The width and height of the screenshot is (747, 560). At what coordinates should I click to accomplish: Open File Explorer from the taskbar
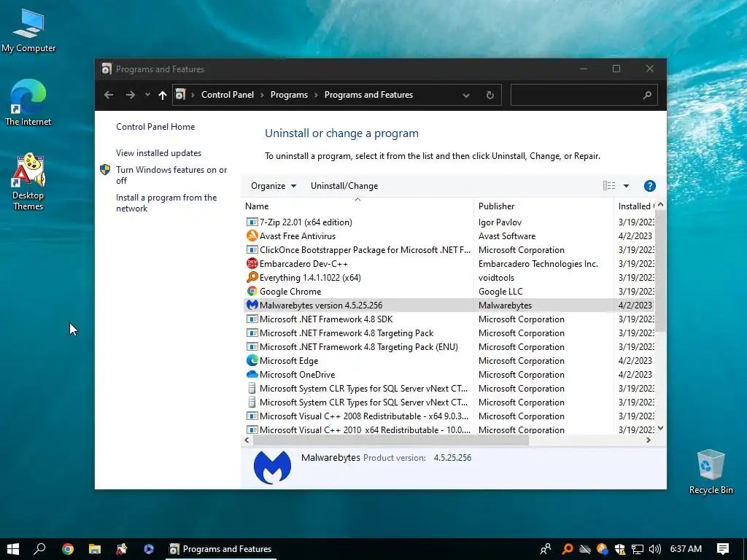pos(94,549)
